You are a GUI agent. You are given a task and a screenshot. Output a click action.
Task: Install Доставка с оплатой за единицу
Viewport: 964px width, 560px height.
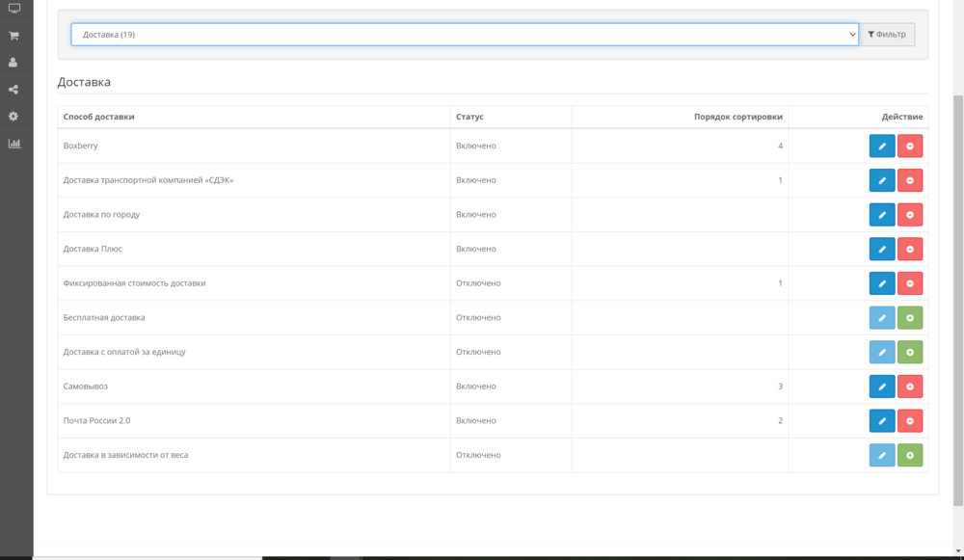point(910,352)
